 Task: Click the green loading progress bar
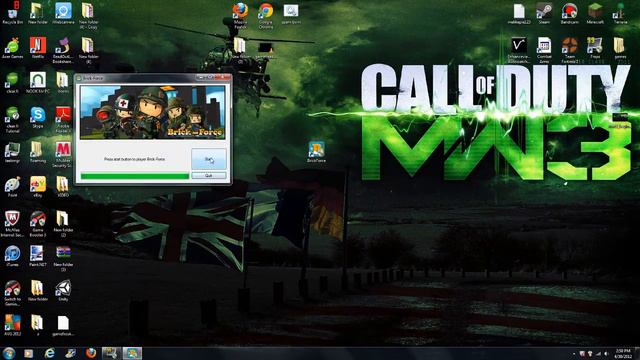point(135,176)
